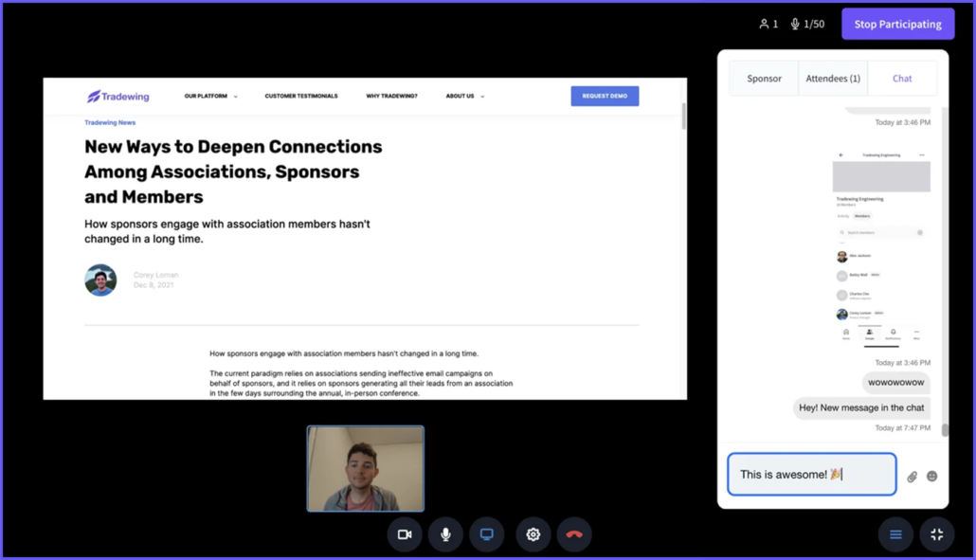Hang up with the red phone button
The width and height of the screenshot is (976, 560).
pos(574,534)
